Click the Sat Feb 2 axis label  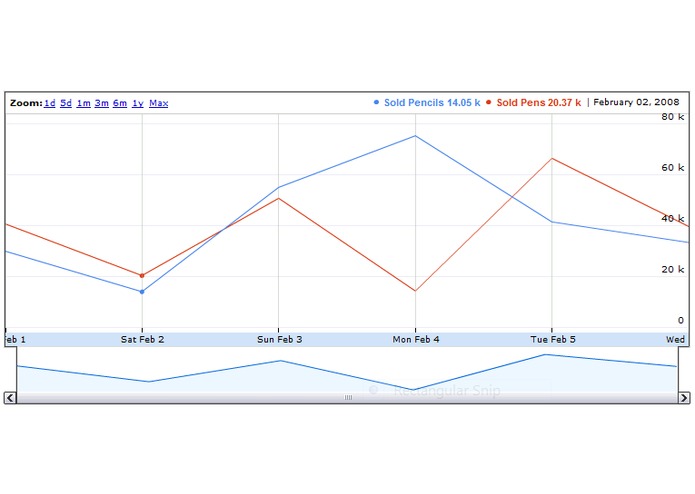tap(142, 339)
